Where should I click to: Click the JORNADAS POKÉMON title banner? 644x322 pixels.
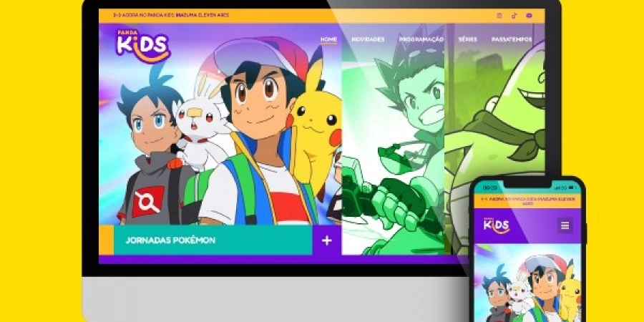click(213, 240)
